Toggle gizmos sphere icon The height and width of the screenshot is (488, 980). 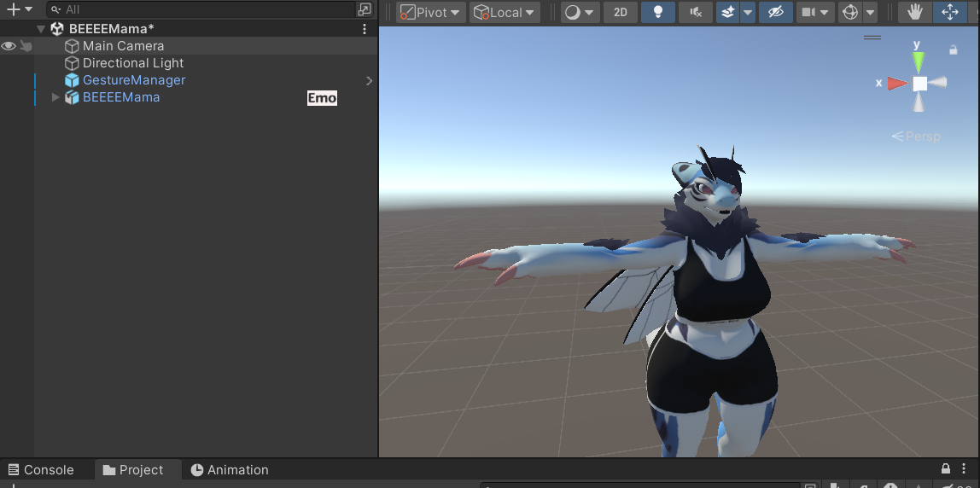[850, 13]
